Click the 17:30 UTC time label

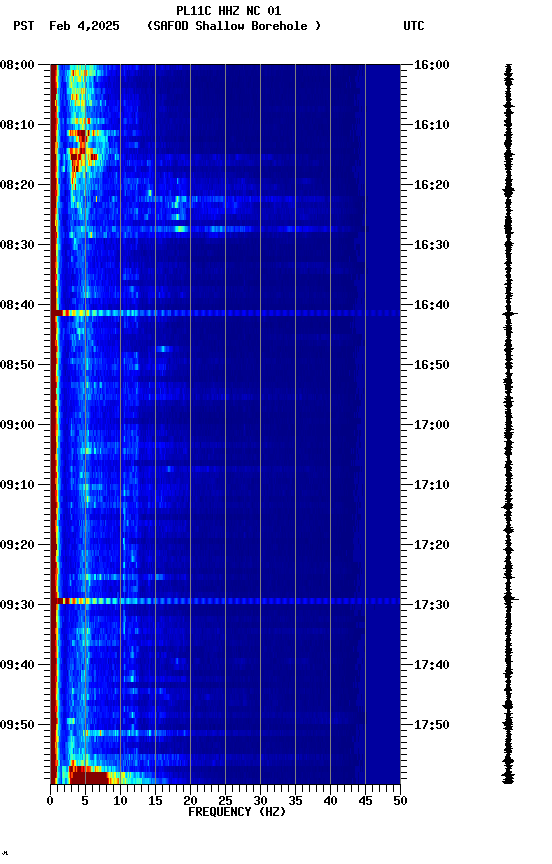tap(431, 605)
